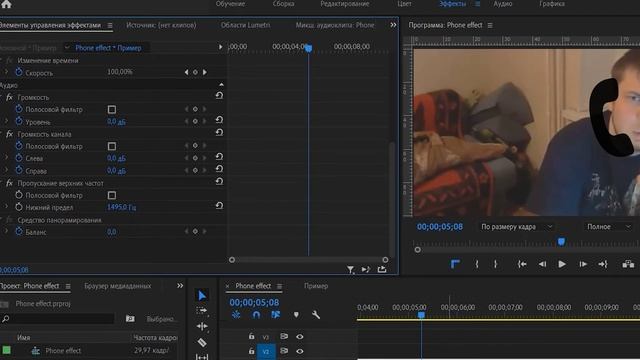
Task: Expand the Скорость parameter
Action: click(x=6, y=72)
